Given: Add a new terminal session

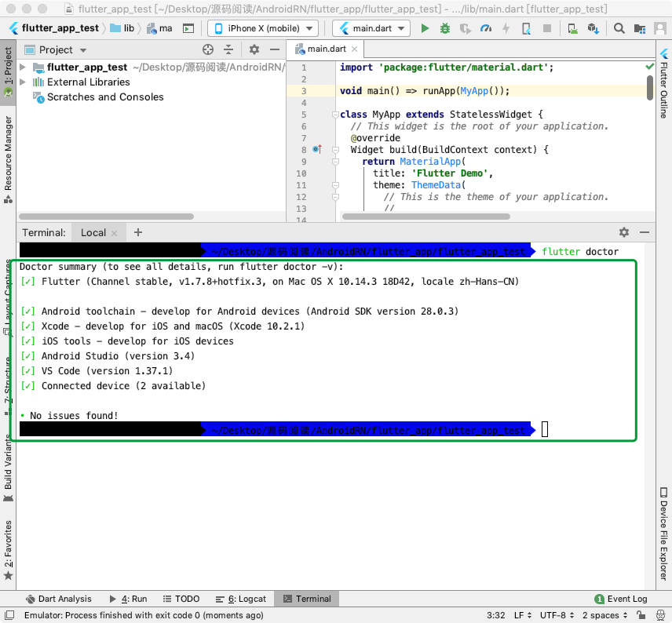Looking at the screenshot, I should point(137,232).
